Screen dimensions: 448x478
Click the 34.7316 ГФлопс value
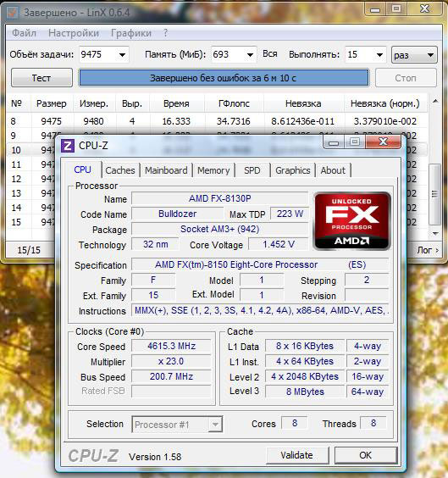click(233, 121)
